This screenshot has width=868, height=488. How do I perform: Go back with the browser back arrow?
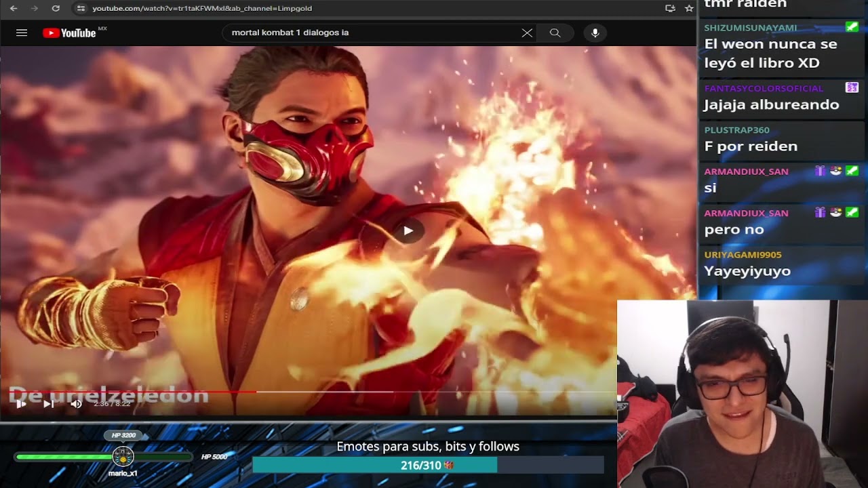click(x=14, y=8)
